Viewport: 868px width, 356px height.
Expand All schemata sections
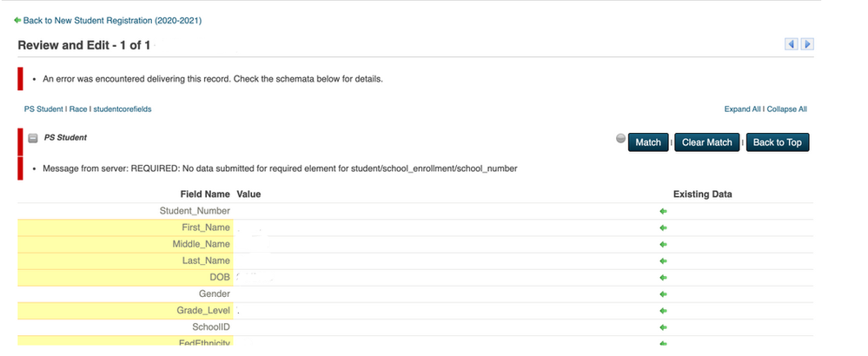742,109
